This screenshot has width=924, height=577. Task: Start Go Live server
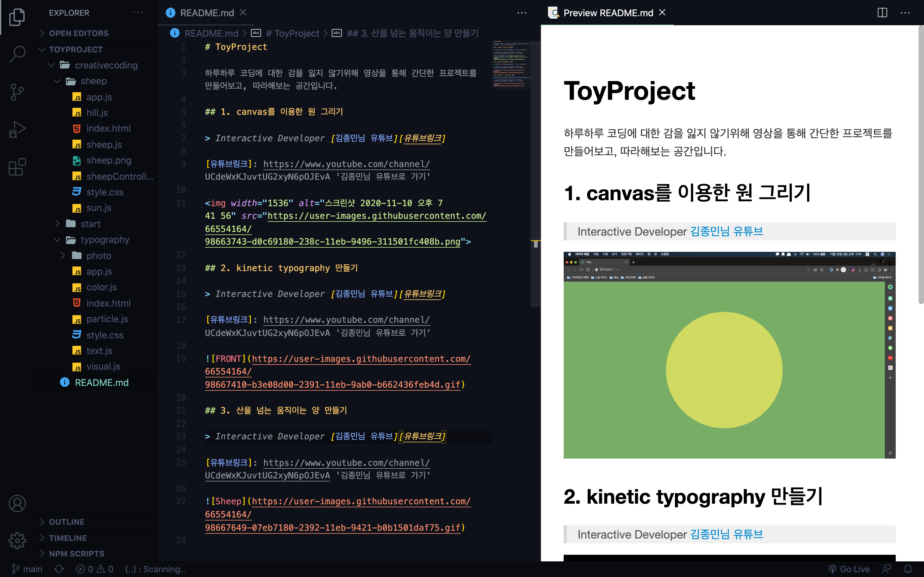[x=849, y=569]
